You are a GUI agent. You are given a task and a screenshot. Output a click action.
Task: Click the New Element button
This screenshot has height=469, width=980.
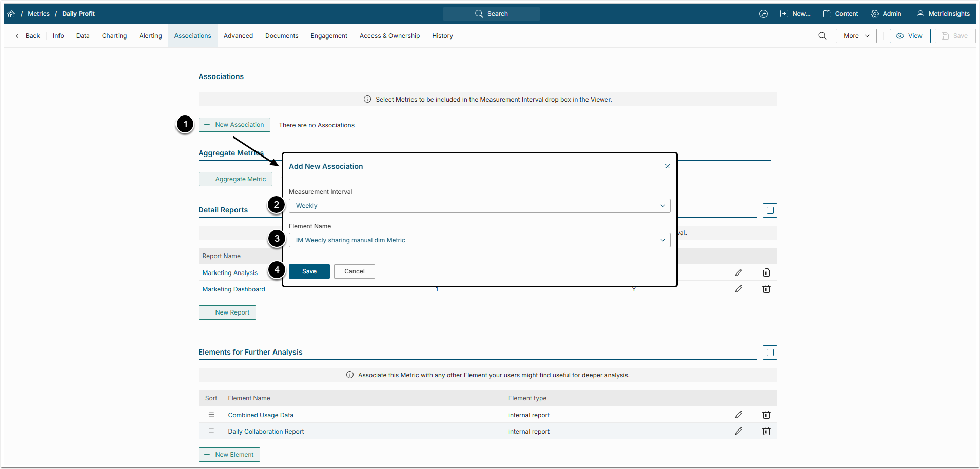point(229,455)
